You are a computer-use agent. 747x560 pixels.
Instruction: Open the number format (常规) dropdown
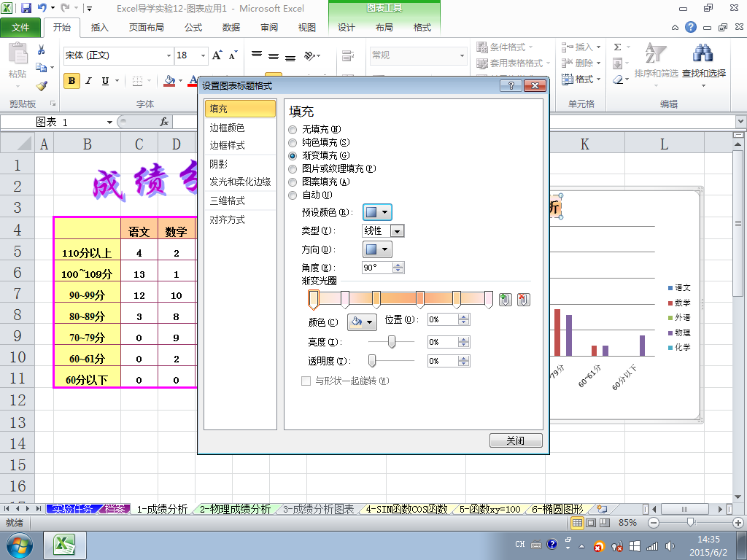462,55
